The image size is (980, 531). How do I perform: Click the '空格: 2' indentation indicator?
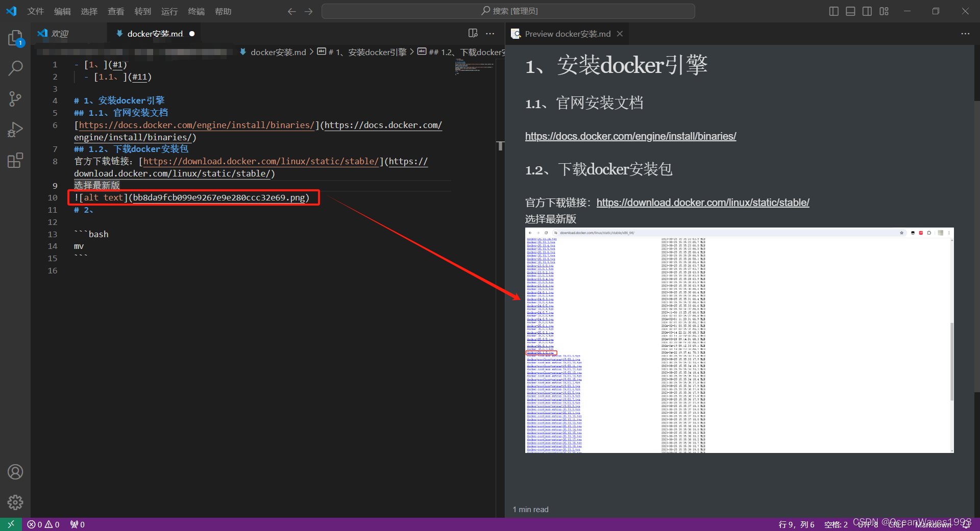836,524
